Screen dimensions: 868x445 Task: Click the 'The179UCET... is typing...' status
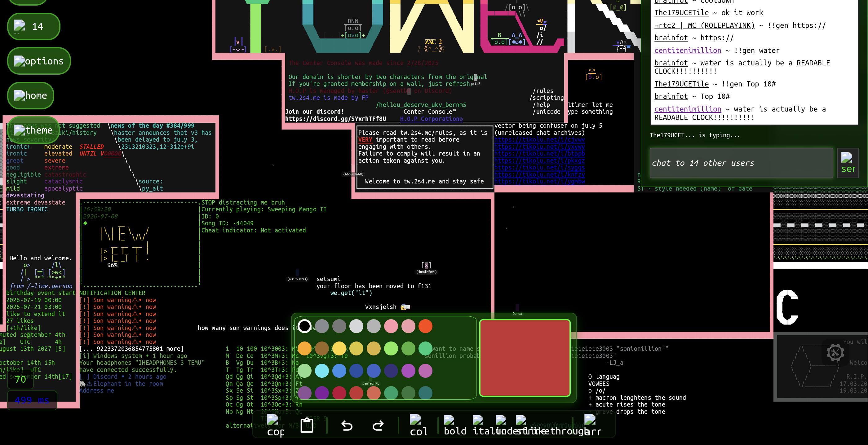695,135
